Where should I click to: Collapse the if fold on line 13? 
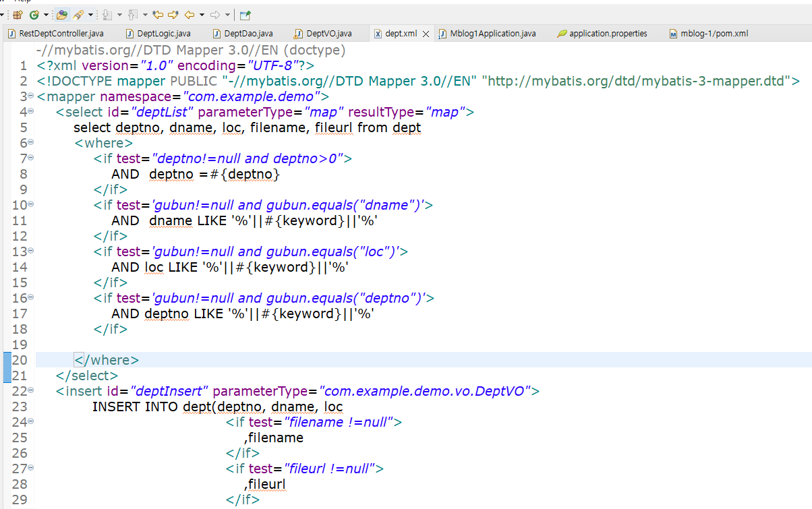point(31,251)
